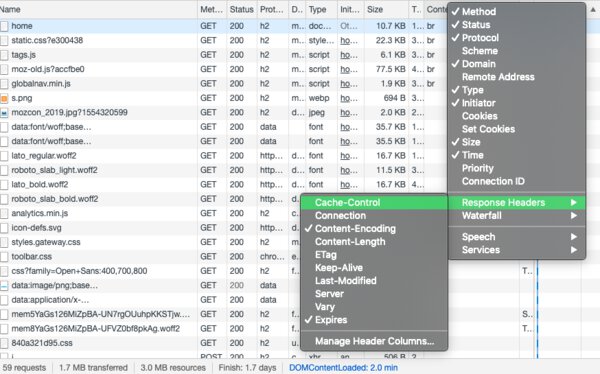
Task: Click the file icon beside tags.js
Action: tap(4, 55)
